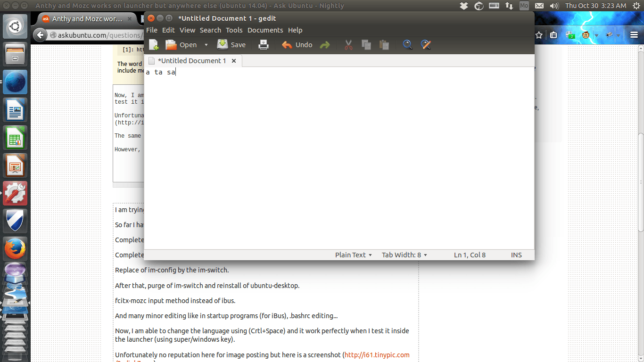Viewport: 644px width, 362px height.
Task: Launch LibreOffice Impress from launcher
Action: click(x=15, y=165)
